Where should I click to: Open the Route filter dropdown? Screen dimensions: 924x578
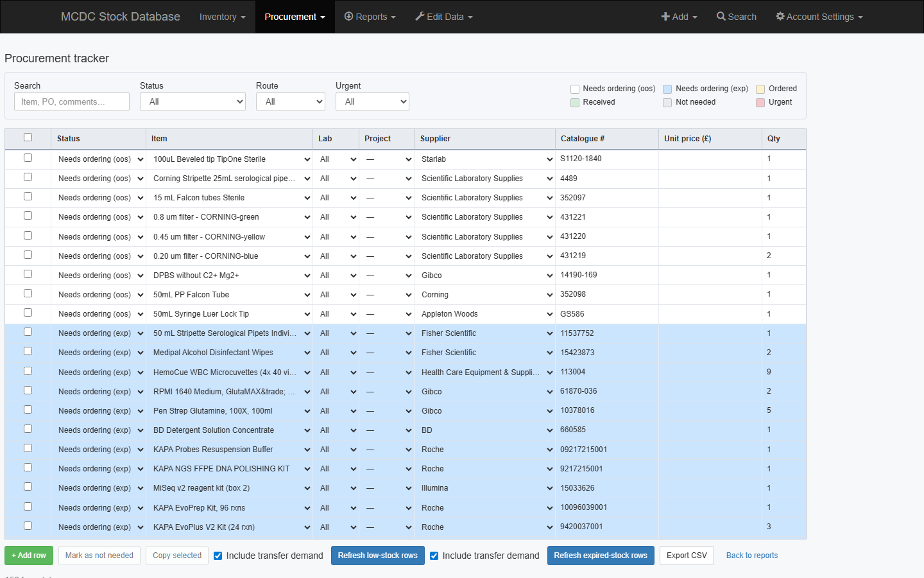(291, 101)
